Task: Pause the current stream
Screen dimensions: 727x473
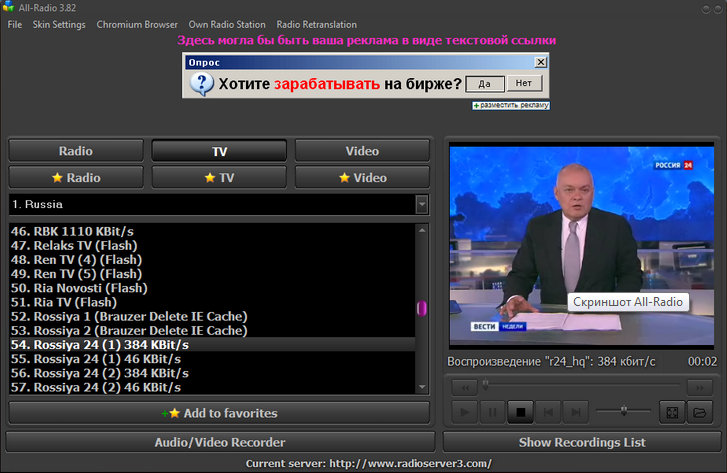Action: click(x=492, y=412)
